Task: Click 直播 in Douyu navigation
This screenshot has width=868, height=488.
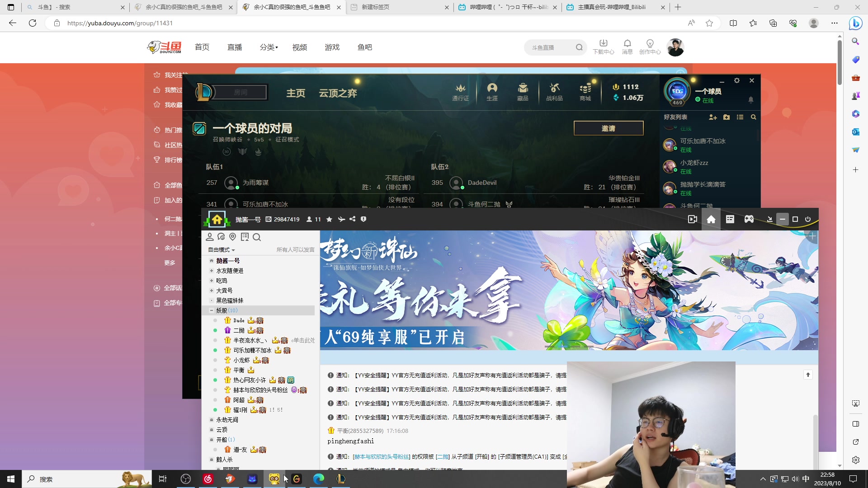Action: [235, 47]
